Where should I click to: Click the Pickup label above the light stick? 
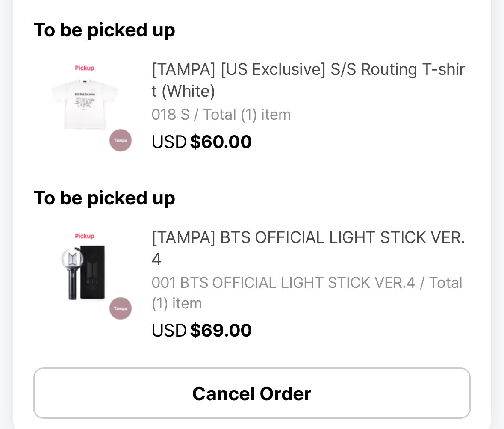[x=85, y=236]
